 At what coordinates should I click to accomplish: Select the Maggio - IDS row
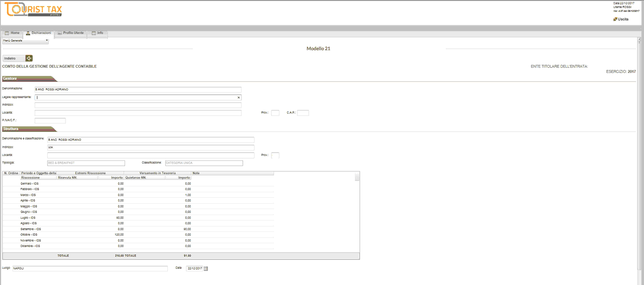pos(139,206)
